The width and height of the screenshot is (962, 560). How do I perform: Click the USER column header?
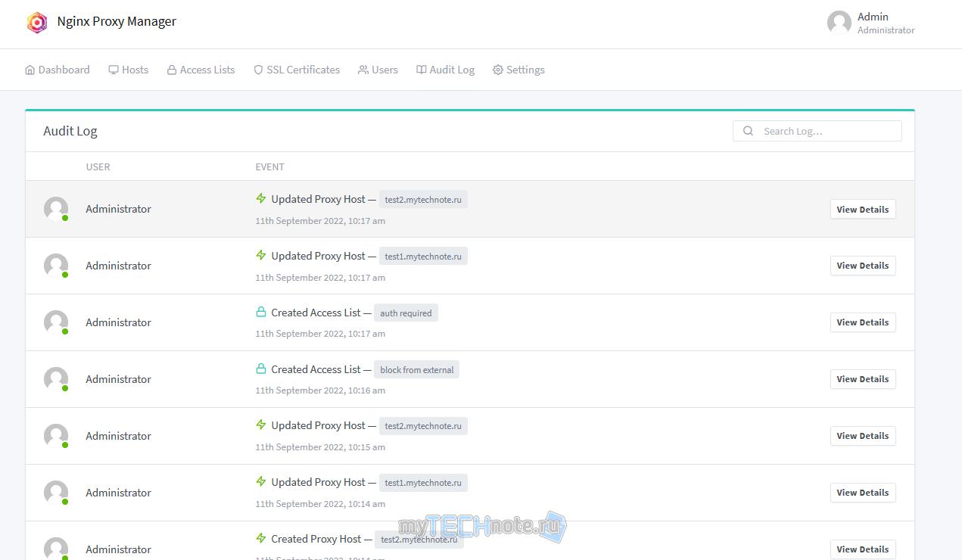pos(98,167)
